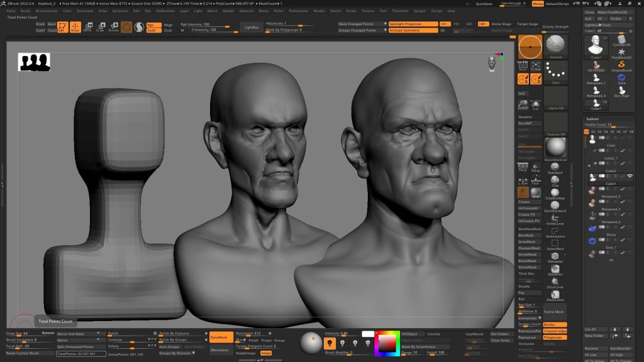This screenshot has height=362, width=644.
Task: Select the DamStandard brush
Action: (555, 206)
